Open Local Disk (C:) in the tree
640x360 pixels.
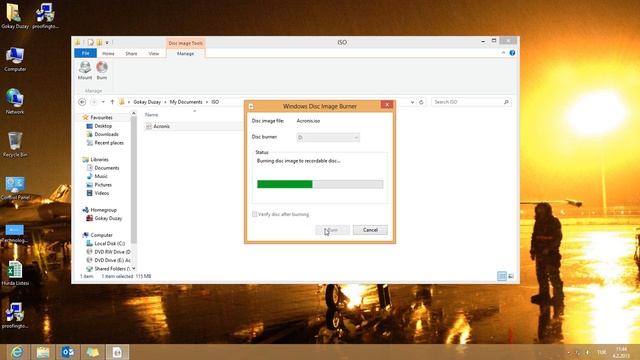(109, 244)
